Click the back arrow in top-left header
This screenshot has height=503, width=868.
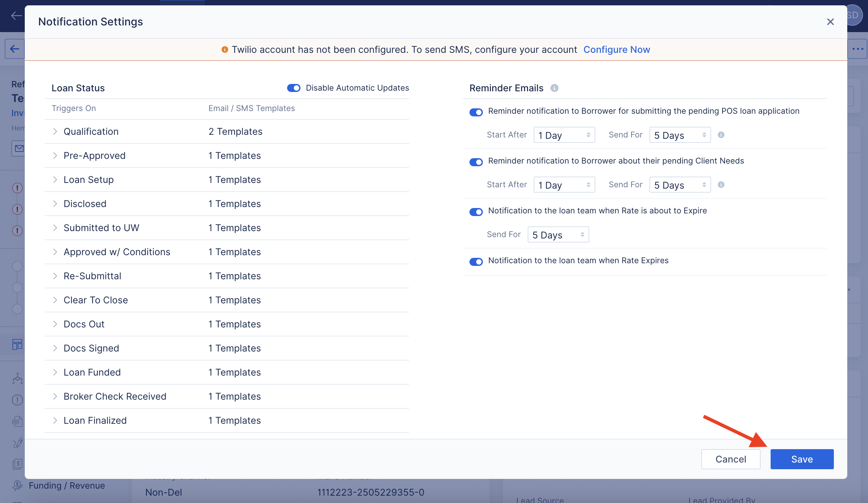coord(16,15)
